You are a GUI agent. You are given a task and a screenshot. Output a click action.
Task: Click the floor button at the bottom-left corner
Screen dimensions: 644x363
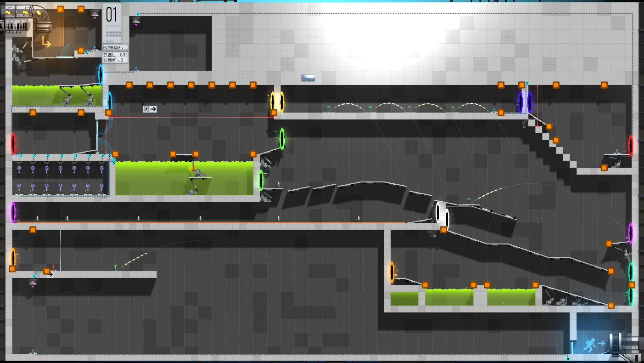pos(32,352)
